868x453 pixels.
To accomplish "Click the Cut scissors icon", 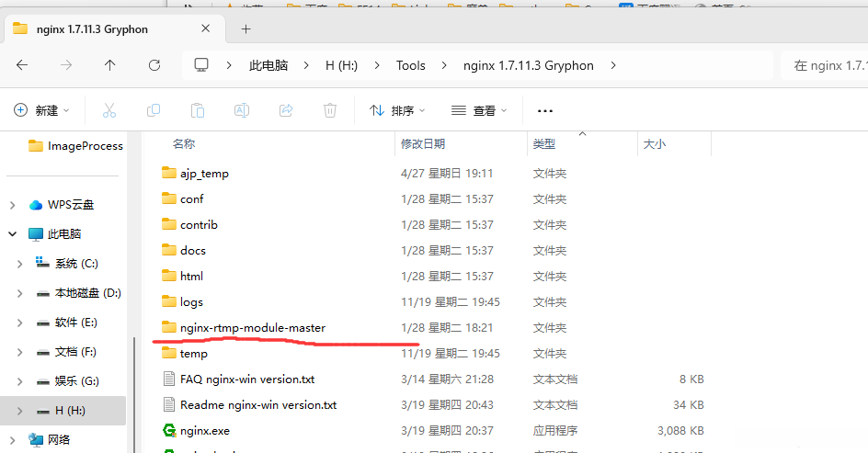I will pos(109,110).
